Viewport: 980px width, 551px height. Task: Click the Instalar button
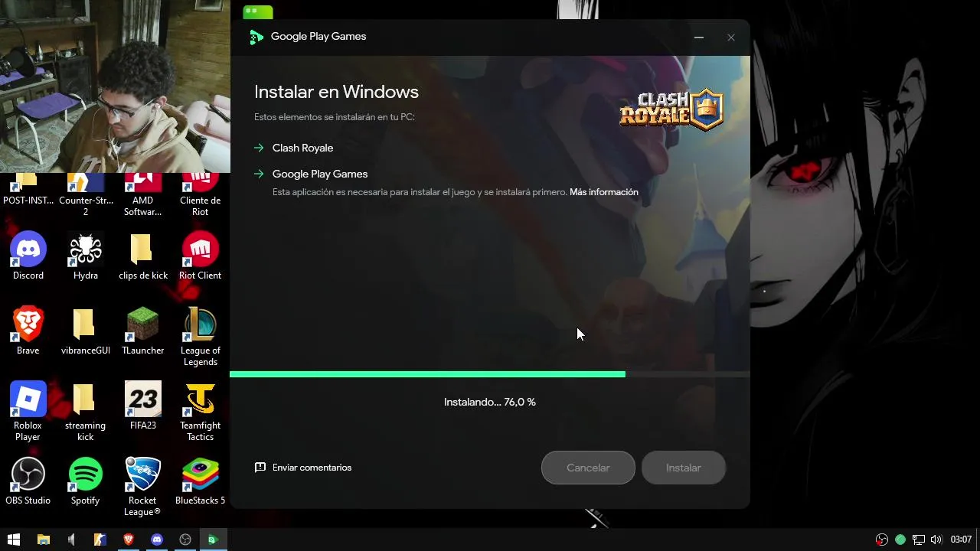pos(683,468)
